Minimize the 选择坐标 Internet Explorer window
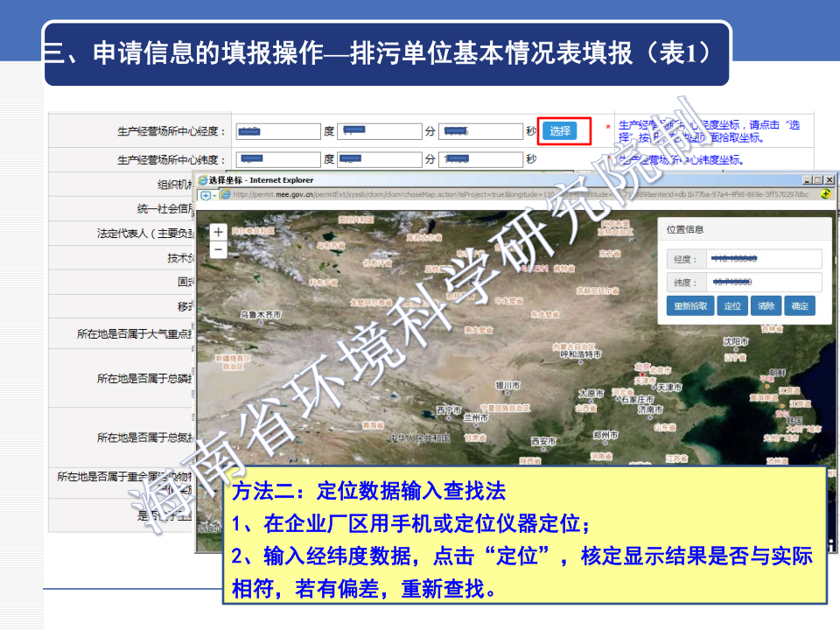 808,180
